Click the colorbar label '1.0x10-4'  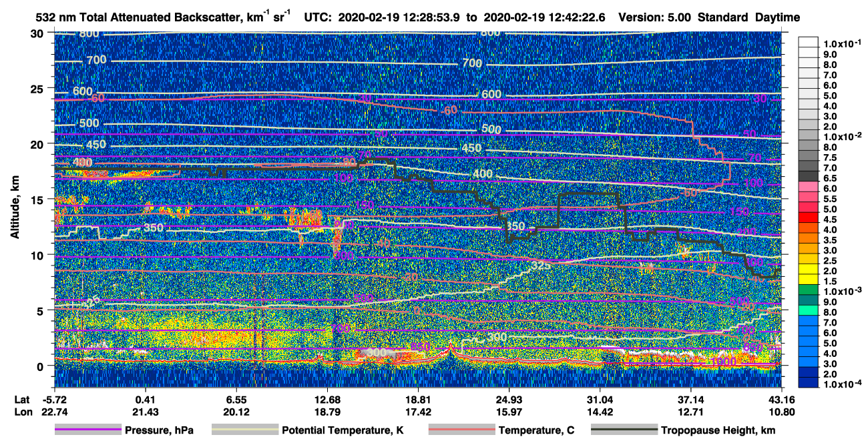point(841,385)
